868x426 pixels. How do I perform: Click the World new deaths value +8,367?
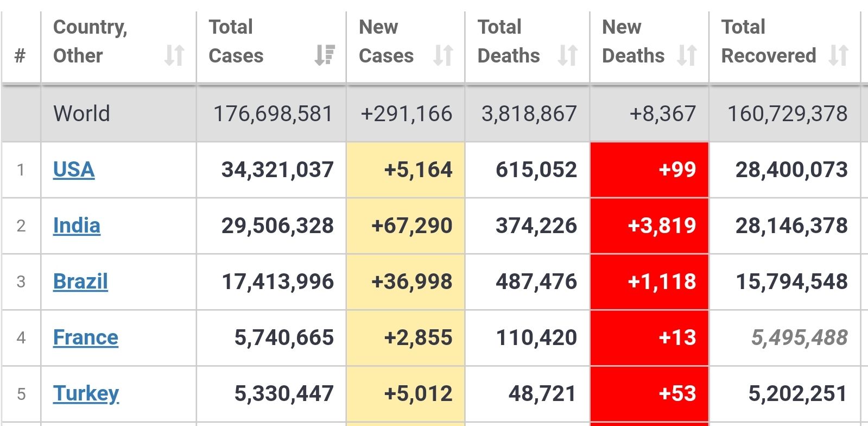(x=662, y=114)
